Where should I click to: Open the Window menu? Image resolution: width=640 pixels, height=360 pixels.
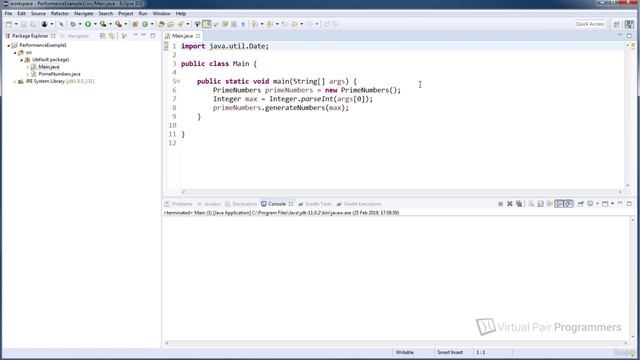(162, 13)
